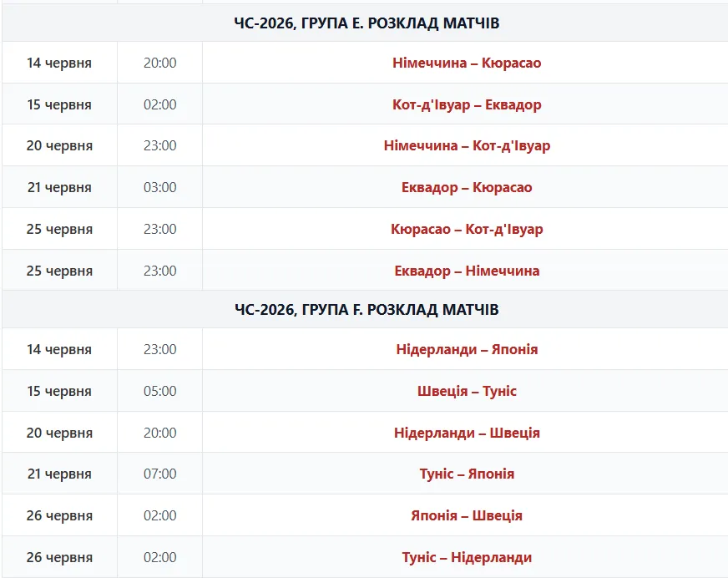Image resolution: width=728 pixels, height=578 pixels.
Task: Open the Японія – Швеція match link
Action: [x=467, y=515]
